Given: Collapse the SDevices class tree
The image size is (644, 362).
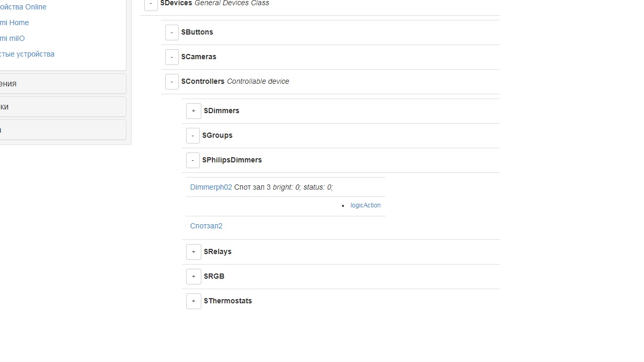Looking at the screenshot, I should pos(151,4).
